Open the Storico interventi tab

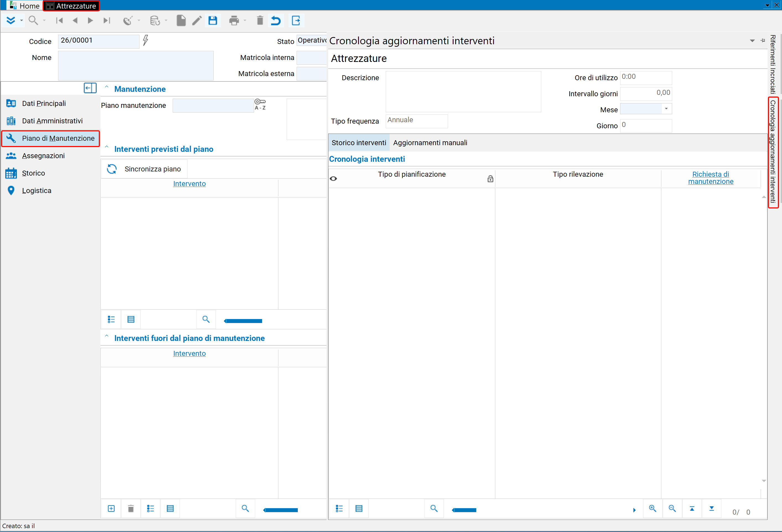coord(359,143)
